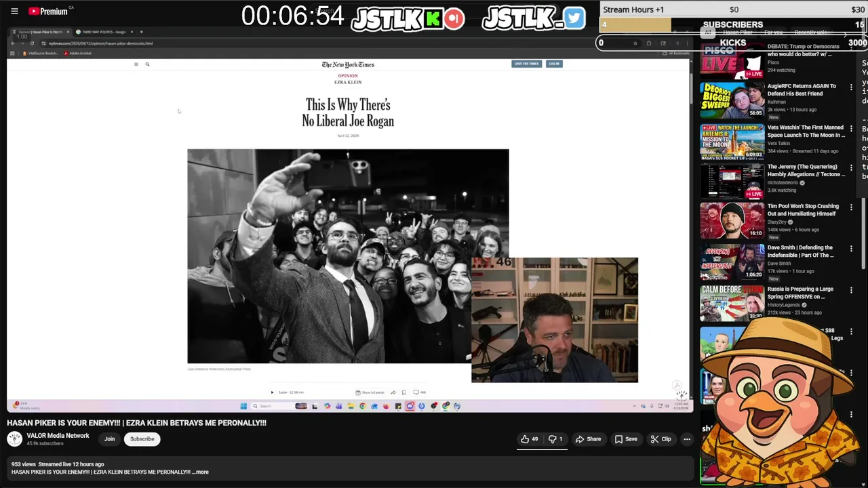Expand description with ...more
Viewport: 868px width, 488px height.
click(201, 472)
